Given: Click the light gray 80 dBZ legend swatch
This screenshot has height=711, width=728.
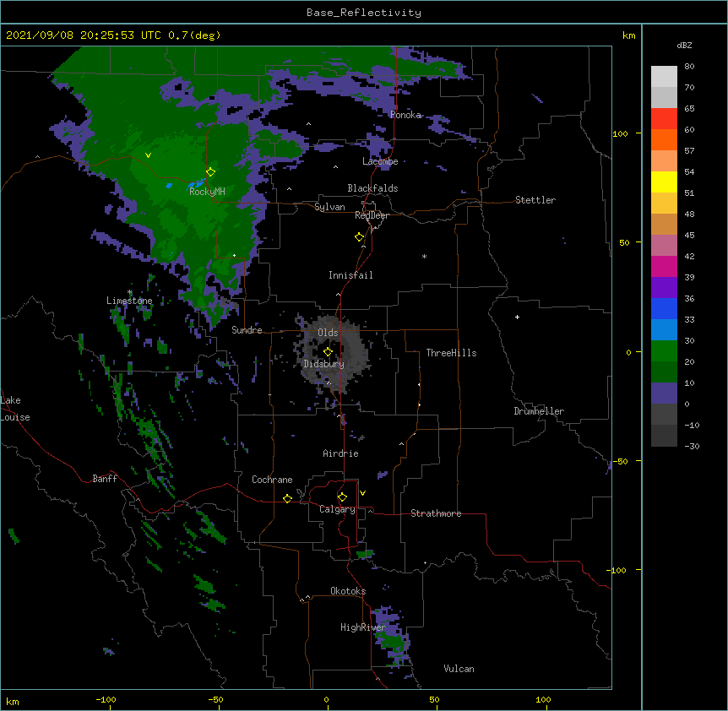Looking at the screenshot, I should click(x=664, y=77).
